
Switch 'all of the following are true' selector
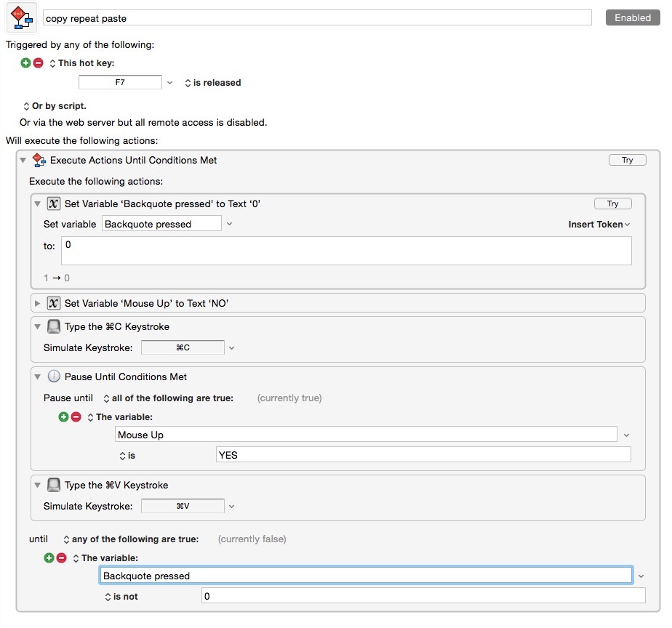tap(169, 398)
